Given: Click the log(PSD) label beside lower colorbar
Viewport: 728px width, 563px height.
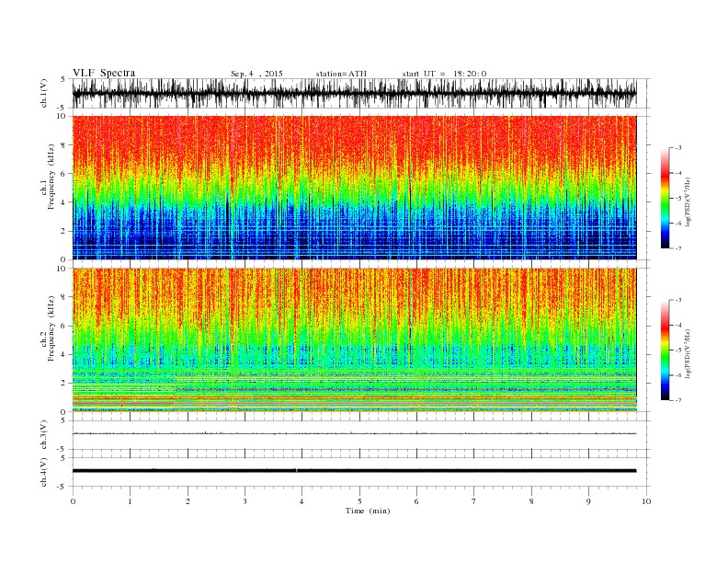Looking at the screenshot, I should click(688, 353).
